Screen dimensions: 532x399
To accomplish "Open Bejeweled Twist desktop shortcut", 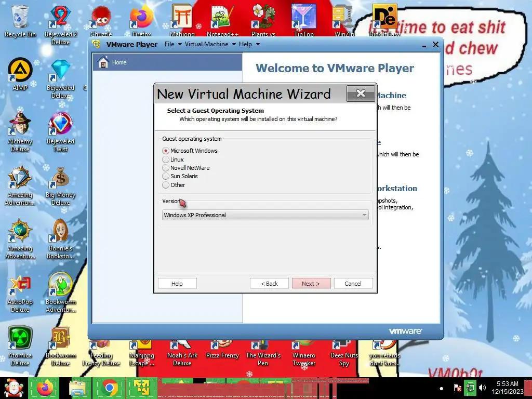I will [60, 131].
